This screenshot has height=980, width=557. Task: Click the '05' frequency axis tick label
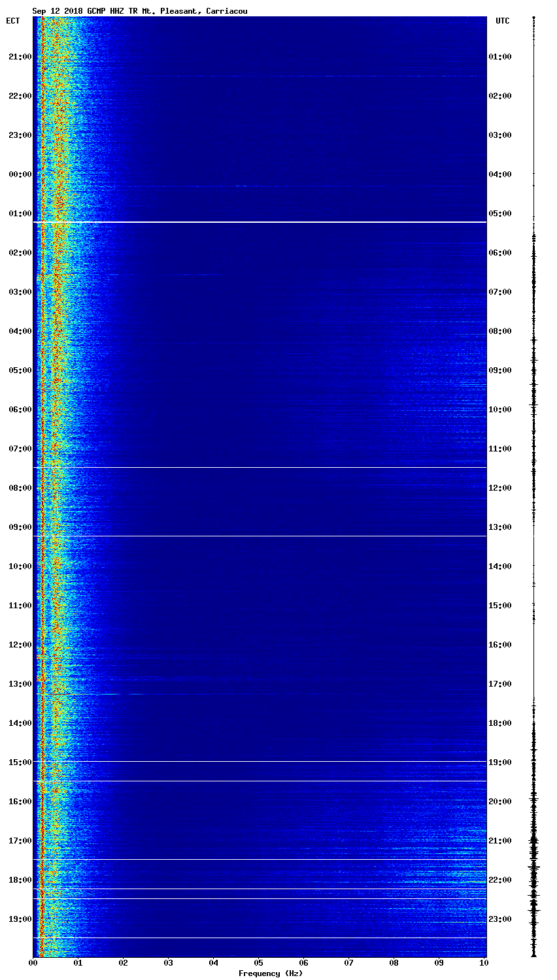pos(258,963)
